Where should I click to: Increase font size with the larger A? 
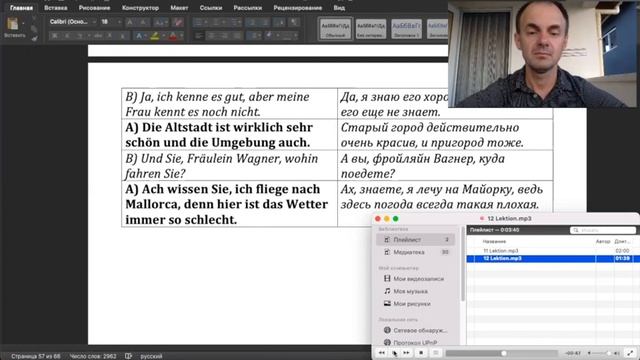130,22
